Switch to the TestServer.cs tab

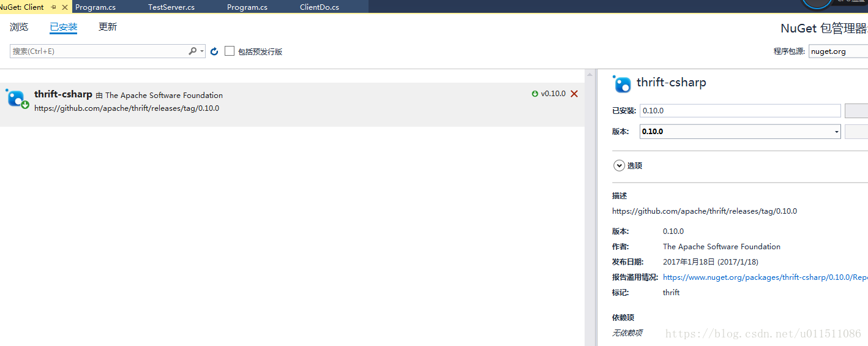tap(171, 7)
